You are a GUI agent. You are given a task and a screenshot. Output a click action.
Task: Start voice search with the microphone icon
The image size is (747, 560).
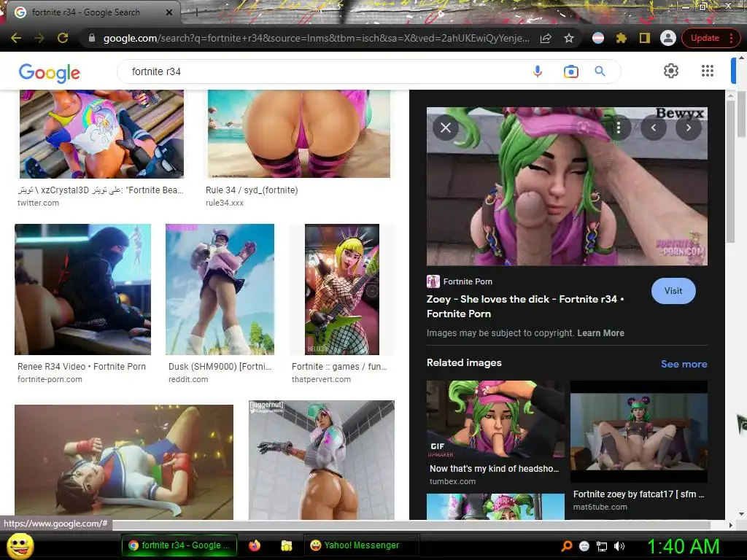538,71
